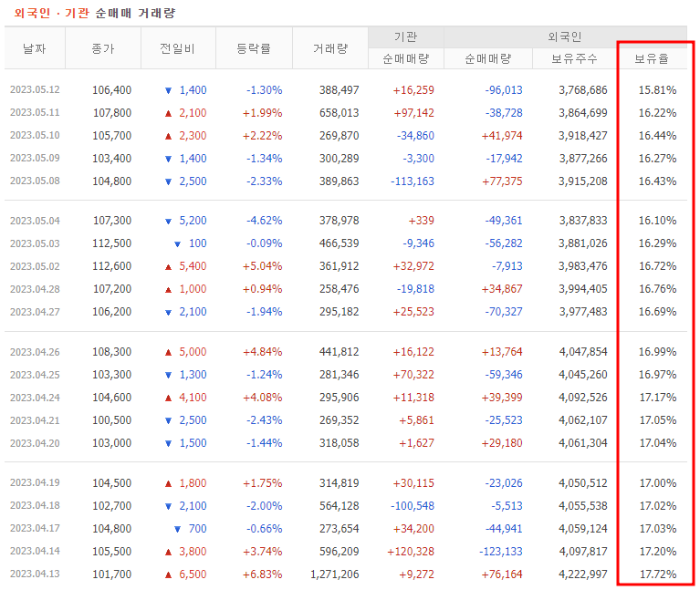This screenshot has height=590, width=700.
Task: Click the down arrow beside 5,200
Action: coord(168,222)
